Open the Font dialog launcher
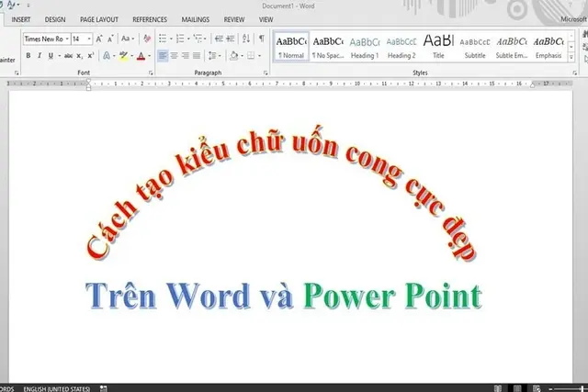This screenshot has height=392, width=588. [151, 73]
